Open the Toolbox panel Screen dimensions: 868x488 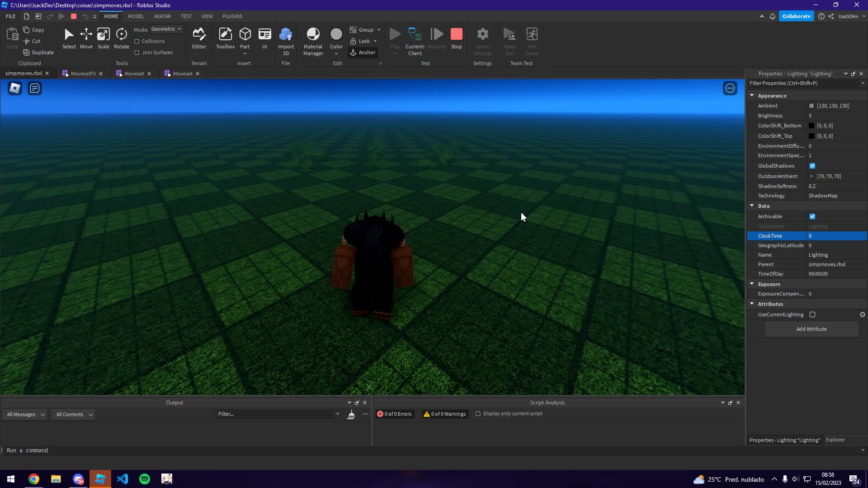[x=225, y=38]
